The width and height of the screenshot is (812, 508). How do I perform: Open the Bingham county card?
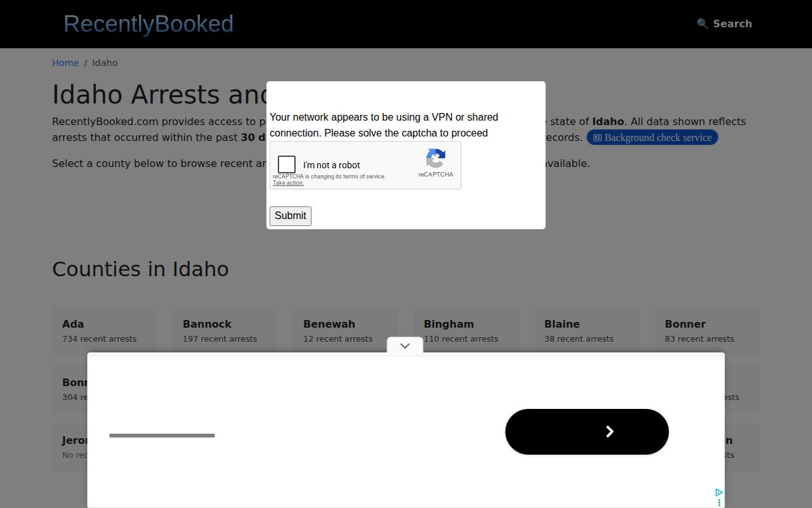coord(466,331)
